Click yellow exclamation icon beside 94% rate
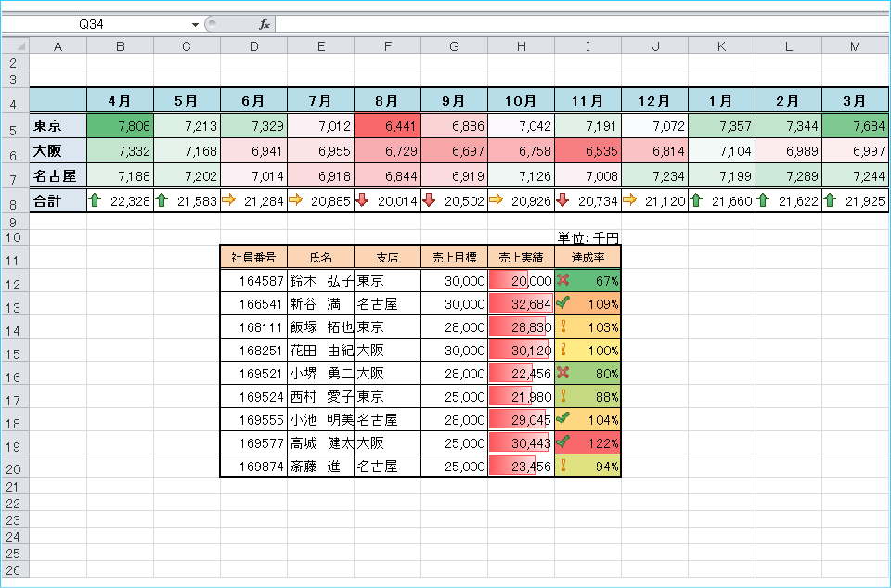The width and height of the screenshot is (891, 588). coord(562,466)
